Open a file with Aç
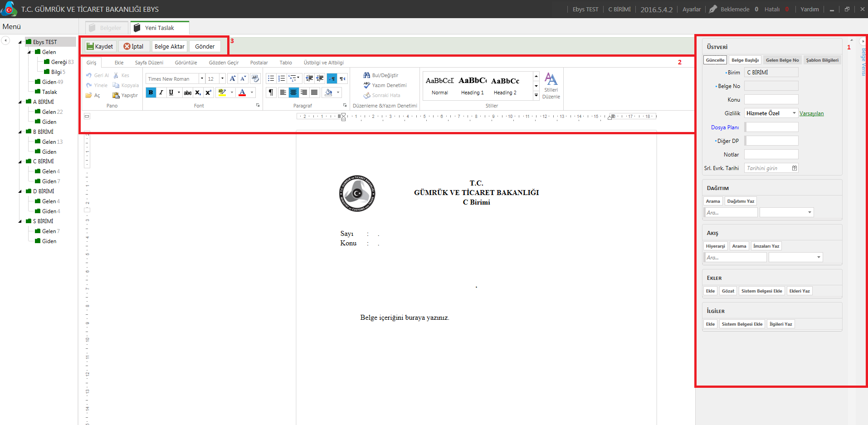The width and height of the screenshot is (868, 425). click(x=93, y=95)
